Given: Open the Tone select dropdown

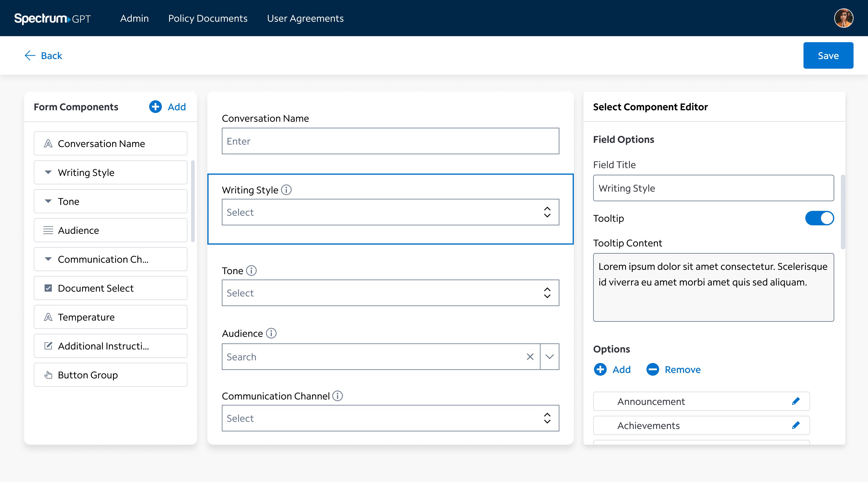Looking at the screenshot, I should [x=390, y=293].
